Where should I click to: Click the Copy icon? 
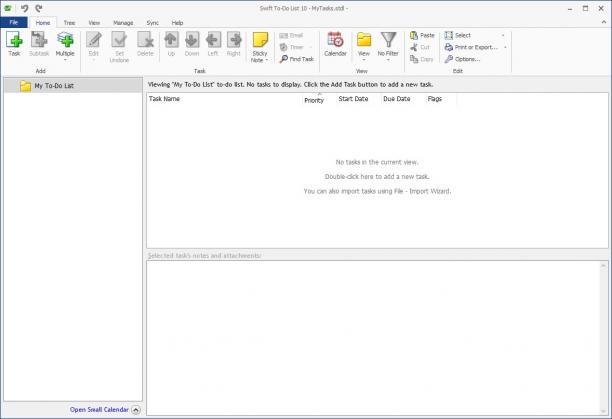point(414,59)
